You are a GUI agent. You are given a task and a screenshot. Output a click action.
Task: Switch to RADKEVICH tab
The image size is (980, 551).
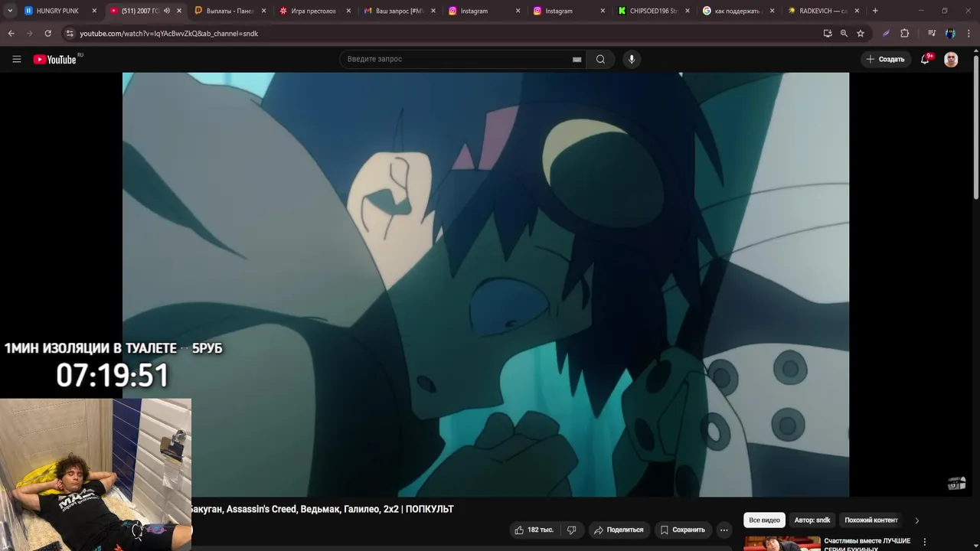coord(823,11)
